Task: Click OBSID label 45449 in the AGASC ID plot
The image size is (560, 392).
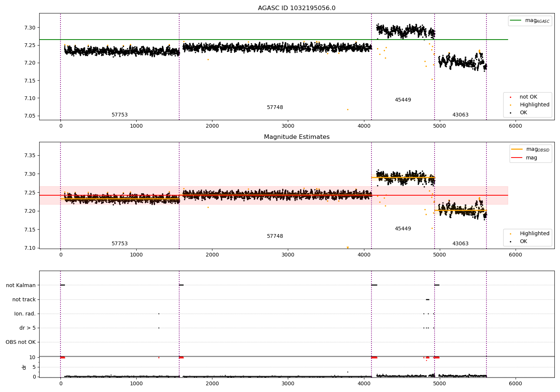Action: click(403, 100)
